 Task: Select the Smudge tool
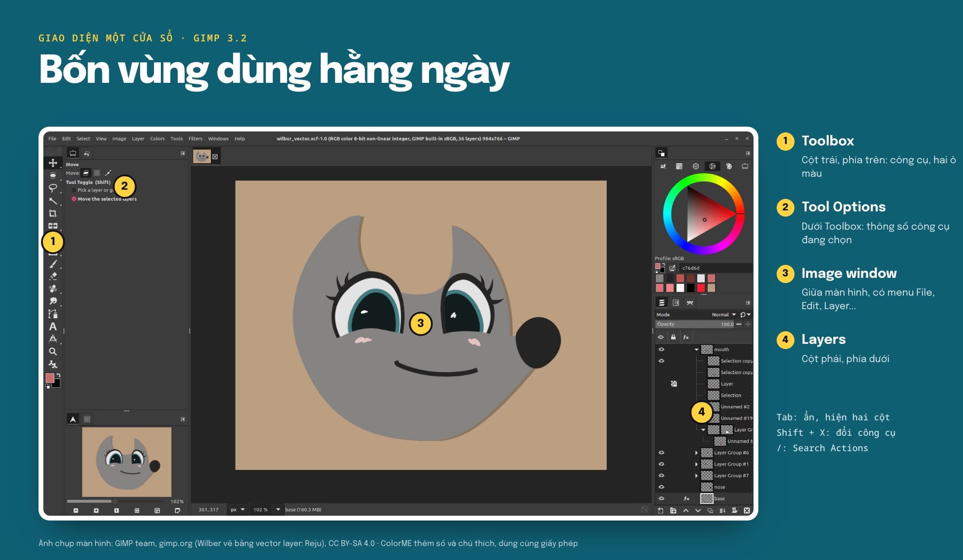53,301
